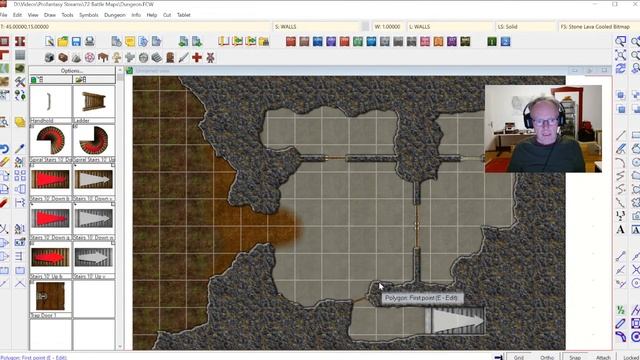This screenshot has width=640, height=360.
Task: Click the green number 1 toolbar icon
Action: [492, 41]
